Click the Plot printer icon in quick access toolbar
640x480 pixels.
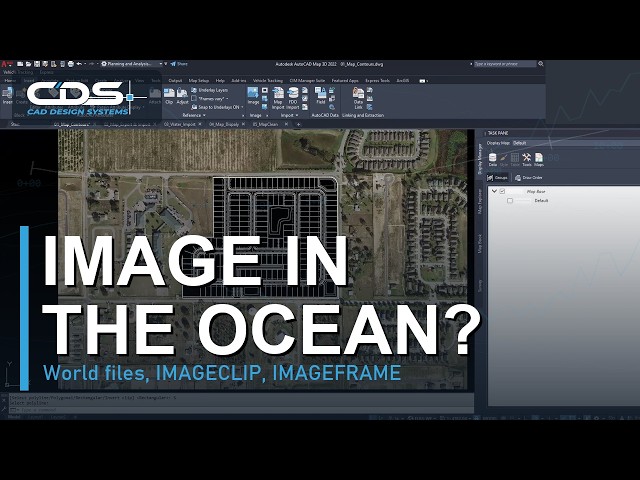coord(71,64)
